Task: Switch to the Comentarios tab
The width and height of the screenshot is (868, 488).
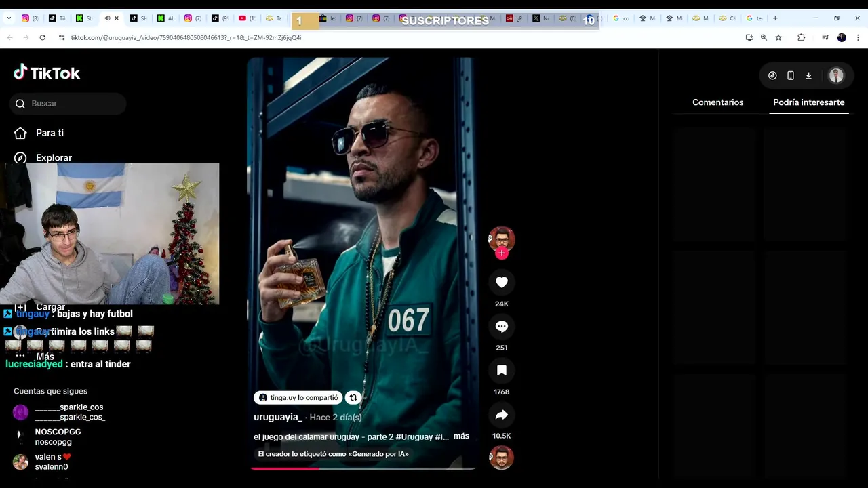Action: pos(717,102)
